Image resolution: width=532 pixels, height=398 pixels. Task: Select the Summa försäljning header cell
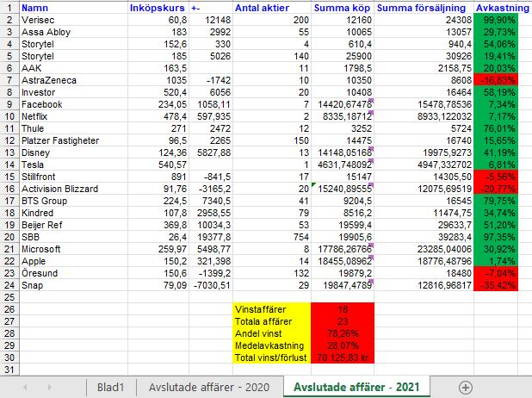pos(424,7)
